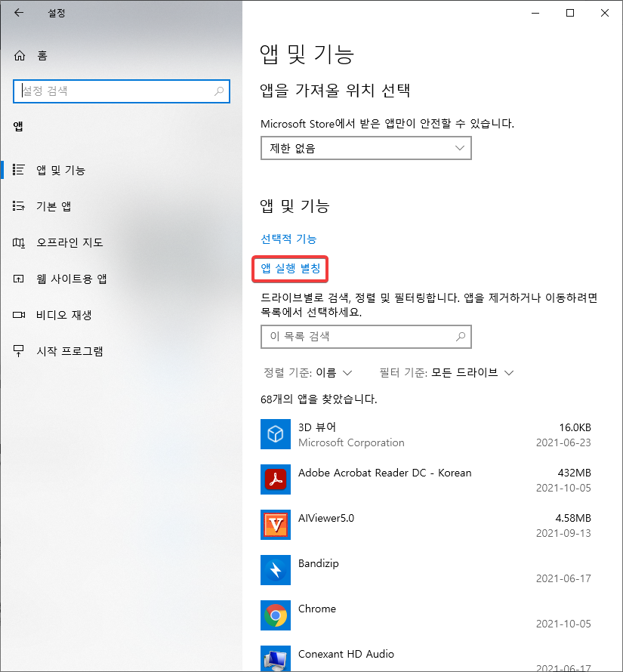Open 기본 앱 in sidebar

(x=54, y=207)
